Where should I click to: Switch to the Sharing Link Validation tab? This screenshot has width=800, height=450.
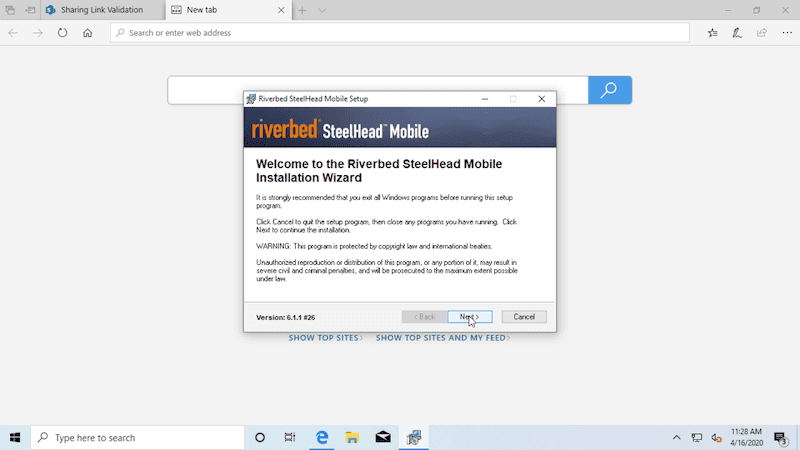(102, 10)
